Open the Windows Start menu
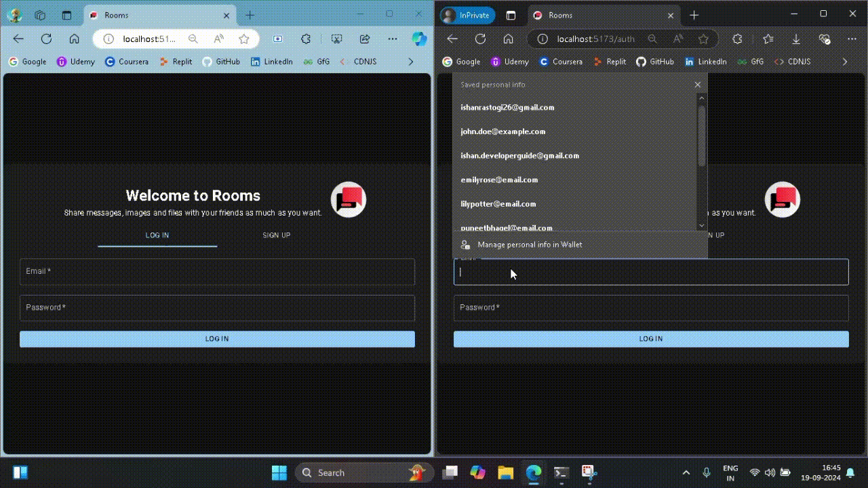This screenshot has width=868, height=488. (x=279, y=472)
